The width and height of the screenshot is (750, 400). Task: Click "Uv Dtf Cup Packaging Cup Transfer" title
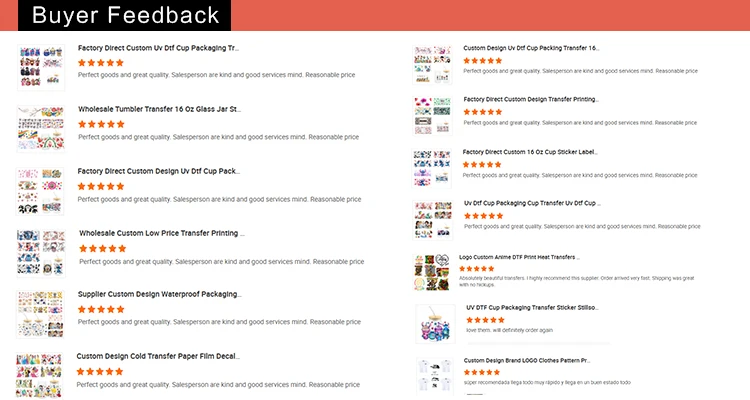531,203
